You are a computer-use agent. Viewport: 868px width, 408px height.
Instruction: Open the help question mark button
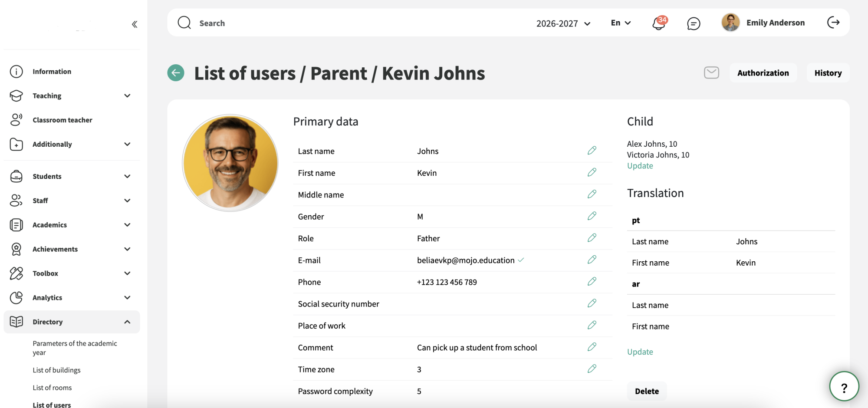844,386
